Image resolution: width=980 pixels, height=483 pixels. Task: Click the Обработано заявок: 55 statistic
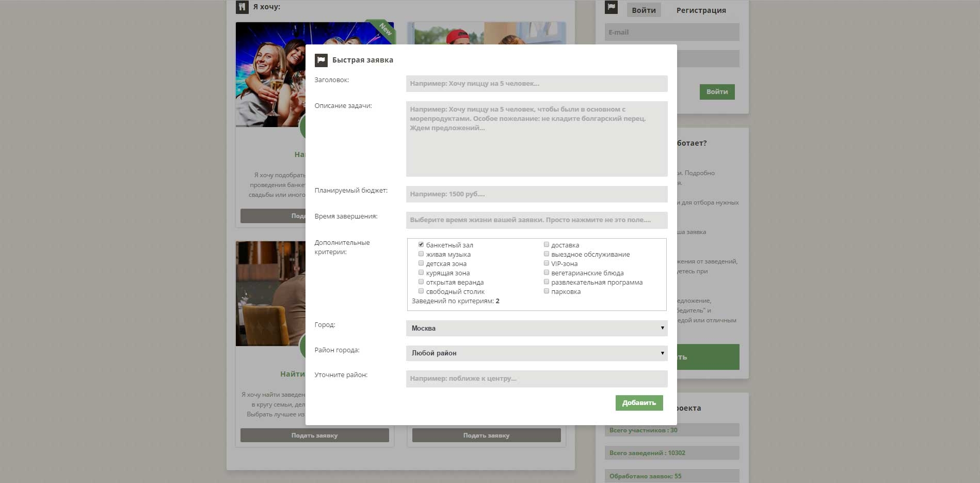672,476
